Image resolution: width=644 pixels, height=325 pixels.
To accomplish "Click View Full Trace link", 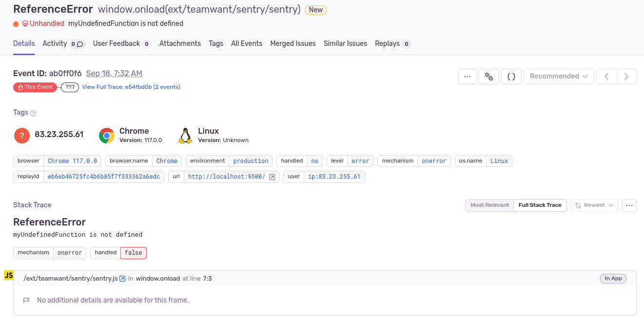I will (x=131, y=87).
